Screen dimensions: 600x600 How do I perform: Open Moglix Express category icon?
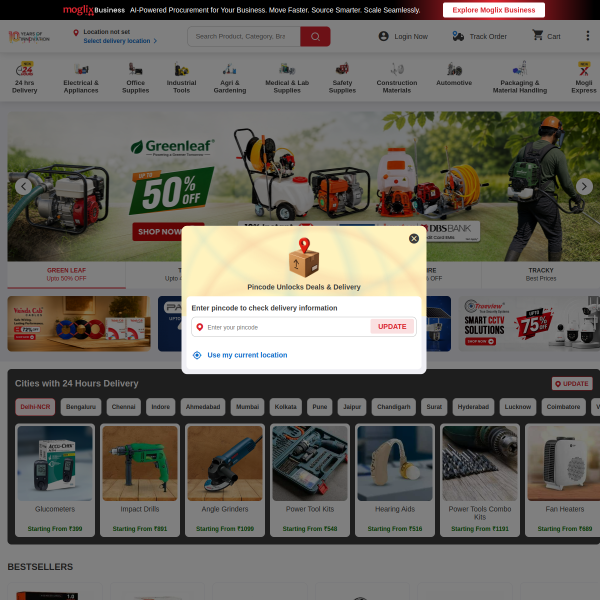point(584,69)
